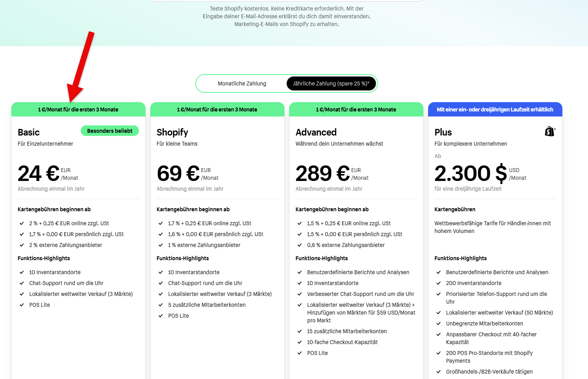Click 'Anpassbarer Checkout mit 40-facher Kapazität'
This screenshot has height=379, width=588.
click(491, 338)
